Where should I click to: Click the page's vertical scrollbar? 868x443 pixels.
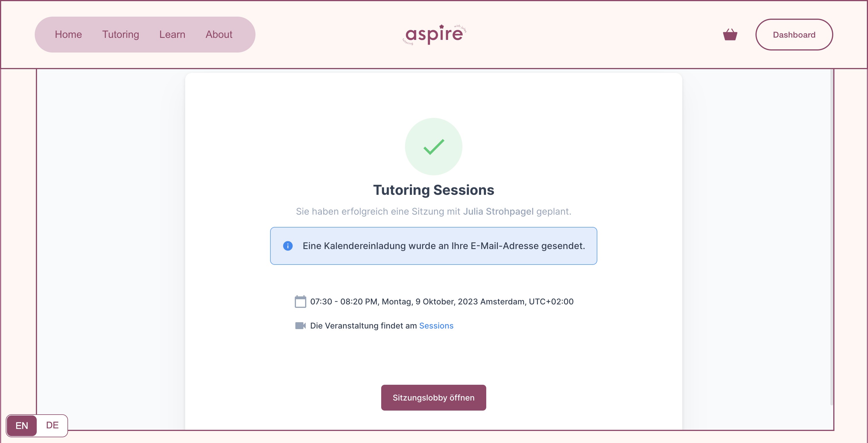point(832,236)
